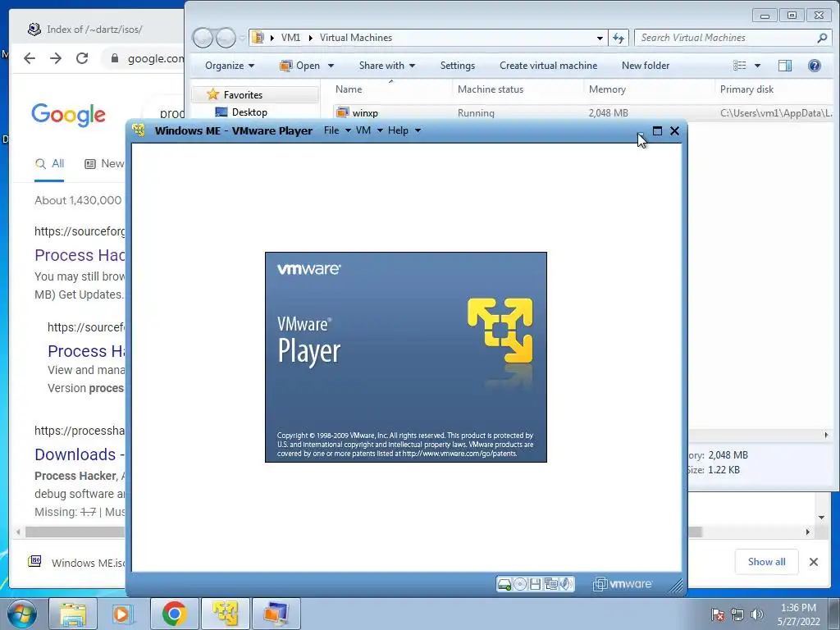The image size is (840, 630).
Task: Select the All tab in Google results
Action: click(x=49, y=163)
